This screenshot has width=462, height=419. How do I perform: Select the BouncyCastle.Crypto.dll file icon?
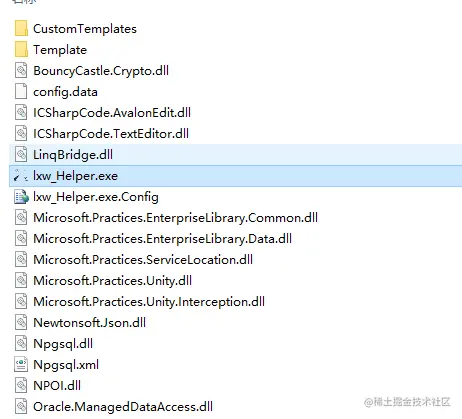pyautogui.click(x=21, y=70)
